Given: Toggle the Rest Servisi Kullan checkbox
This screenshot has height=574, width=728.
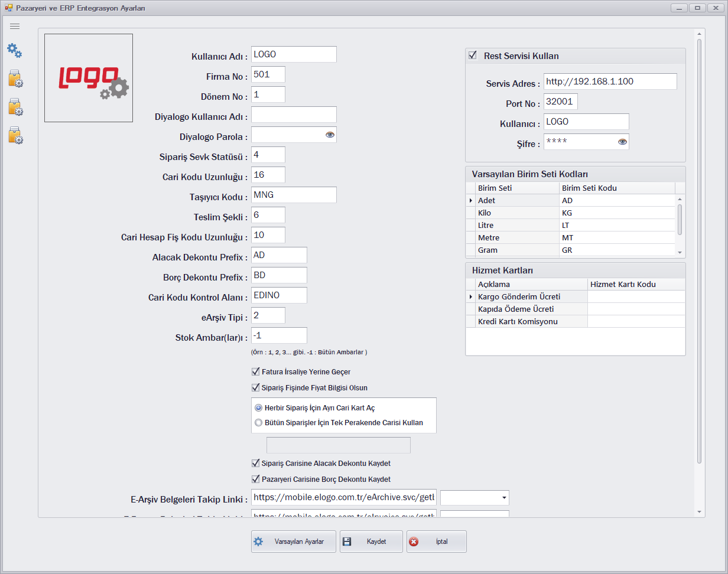Looking at the screenshot, I should (472, 56).
